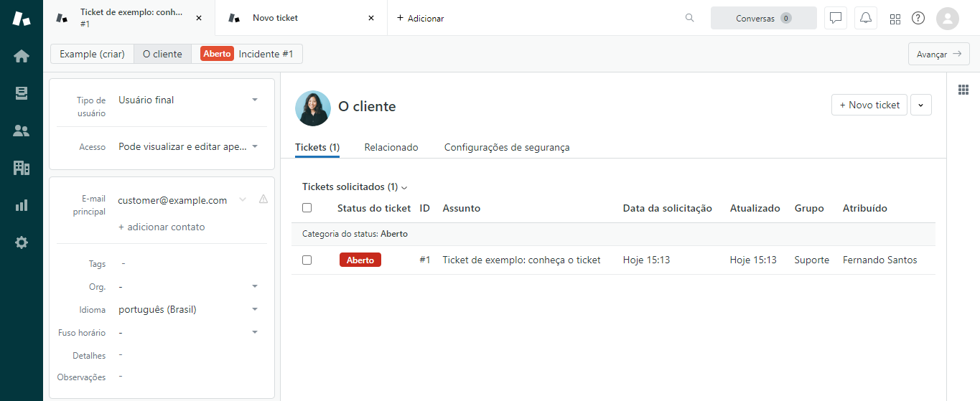Sort by 'Assunto' column header

(x=462, y=208)
